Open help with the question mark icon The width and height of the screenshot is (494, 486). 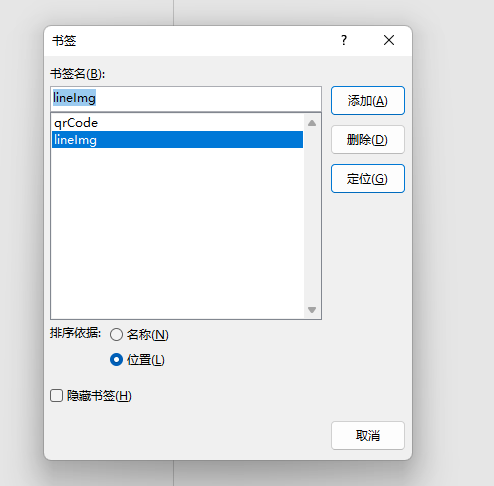(344, 40)
